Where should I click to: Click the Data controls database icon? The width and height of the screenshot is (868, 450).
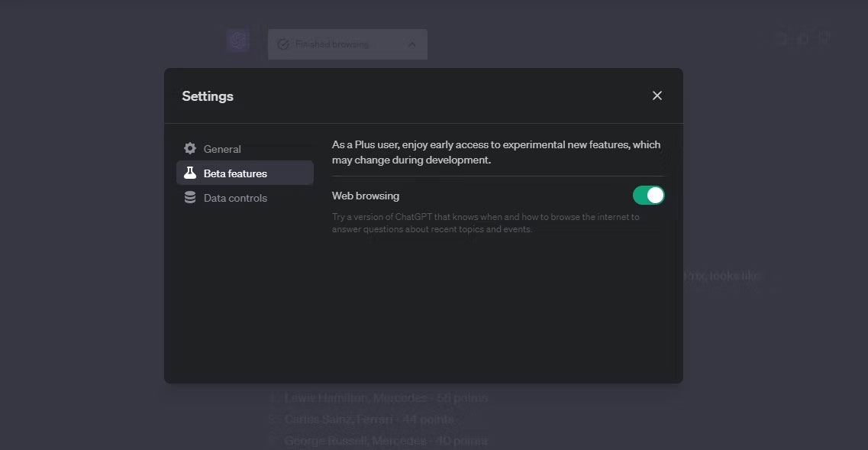point(190,197)
